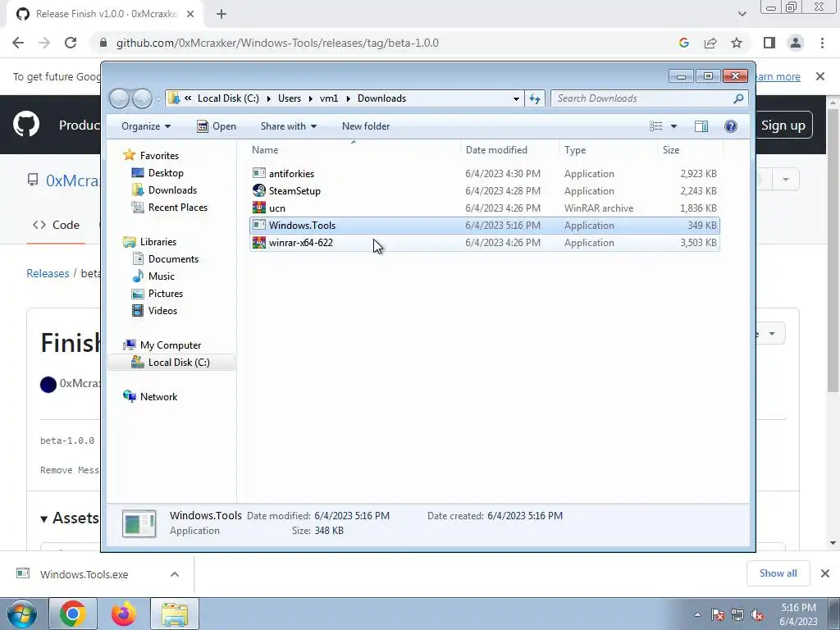Click the GitHub logo in Chrome page
This screenshot has height=630, width=840.
click(25, 125)
